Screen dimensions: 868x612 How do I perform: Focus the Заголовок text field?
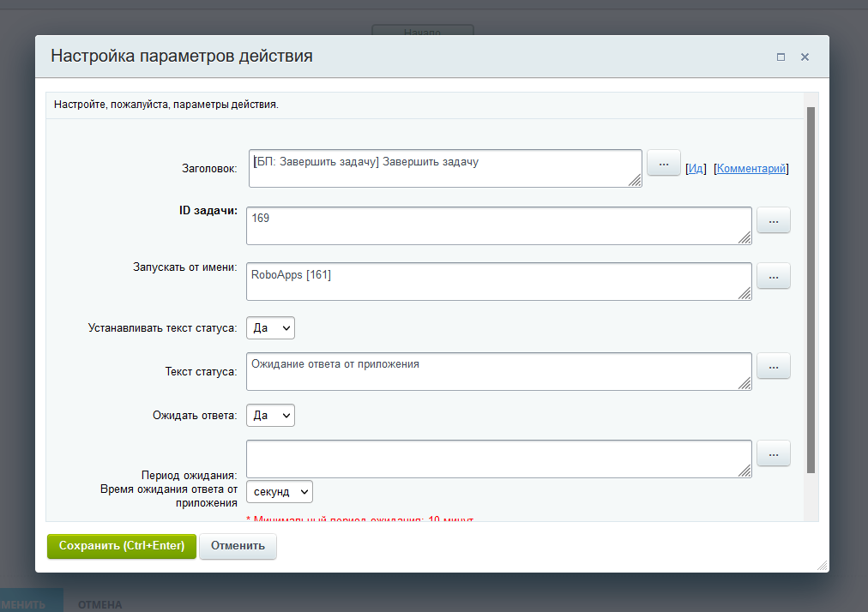[x=445, y=168]
